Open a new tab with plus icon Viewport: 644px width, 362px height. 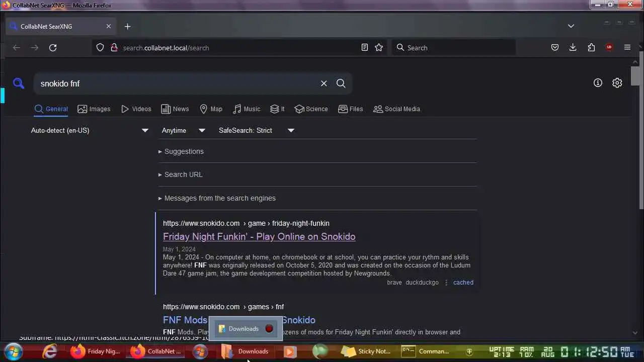click(x=127, y=26)
